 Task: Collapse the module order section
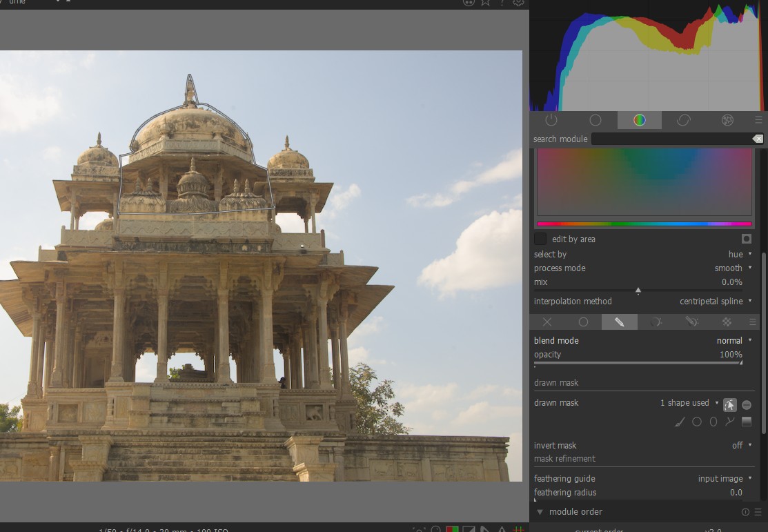click(540, 512)
